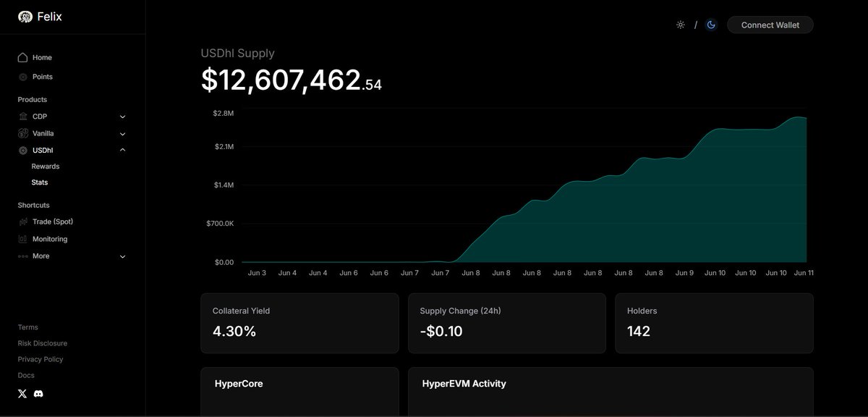Open the Risk Disclosure link

click(43, 343)
